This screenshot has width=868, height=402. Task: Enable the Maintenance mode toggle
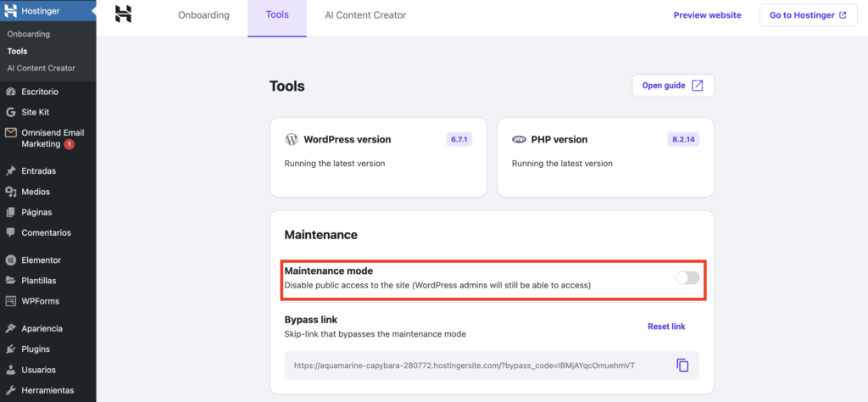pyautogui.click(x=687, y=278)
